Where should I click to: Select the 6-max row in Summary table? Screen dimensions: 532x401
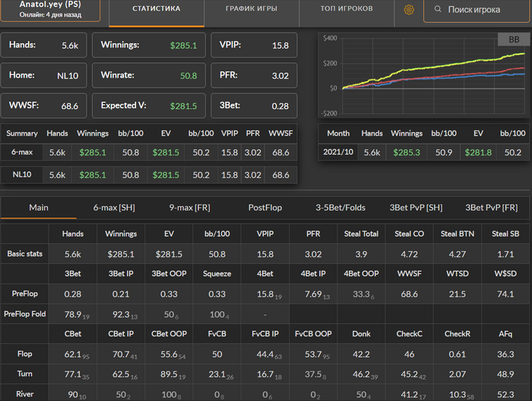pyautogui.click(x=149, y=152)
